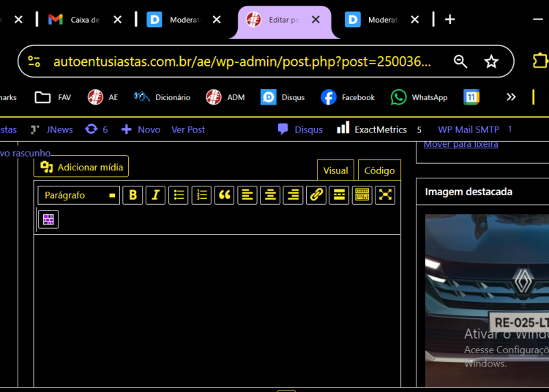Click the insert link icon
Screen dimensions: 549x392
[315, 195]
